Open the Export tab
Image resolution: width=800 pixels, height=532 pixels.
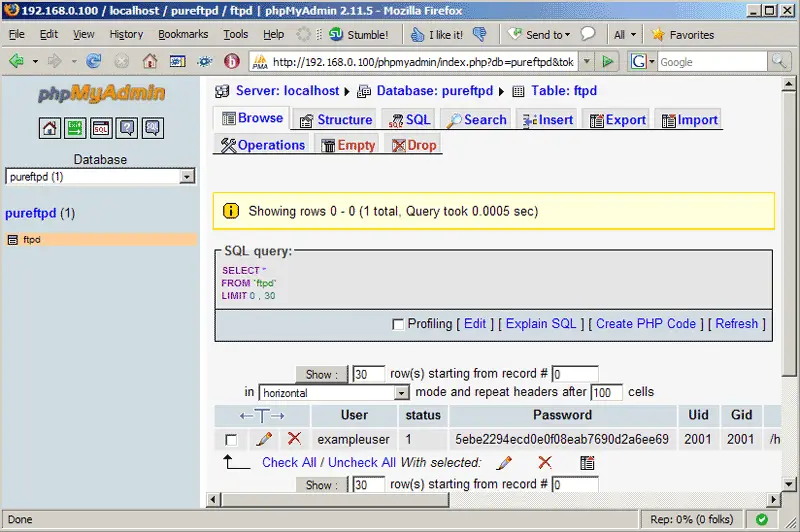pyautogui.click(x=617, y=120)
